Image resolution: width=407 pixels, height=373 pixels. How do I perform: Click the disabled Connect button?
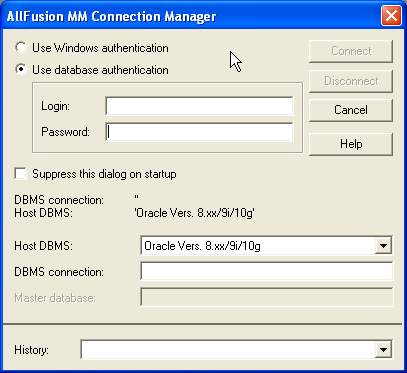click(x=351, y=51)
